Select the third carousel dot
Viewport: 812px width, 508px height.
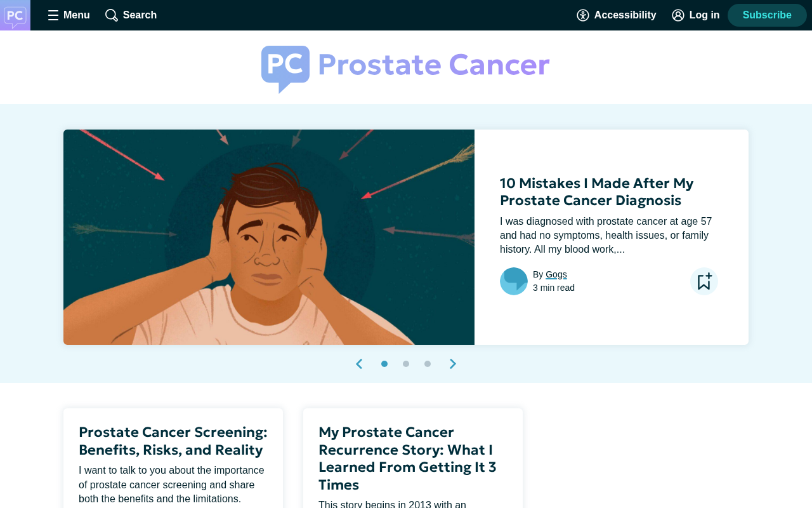428,364
